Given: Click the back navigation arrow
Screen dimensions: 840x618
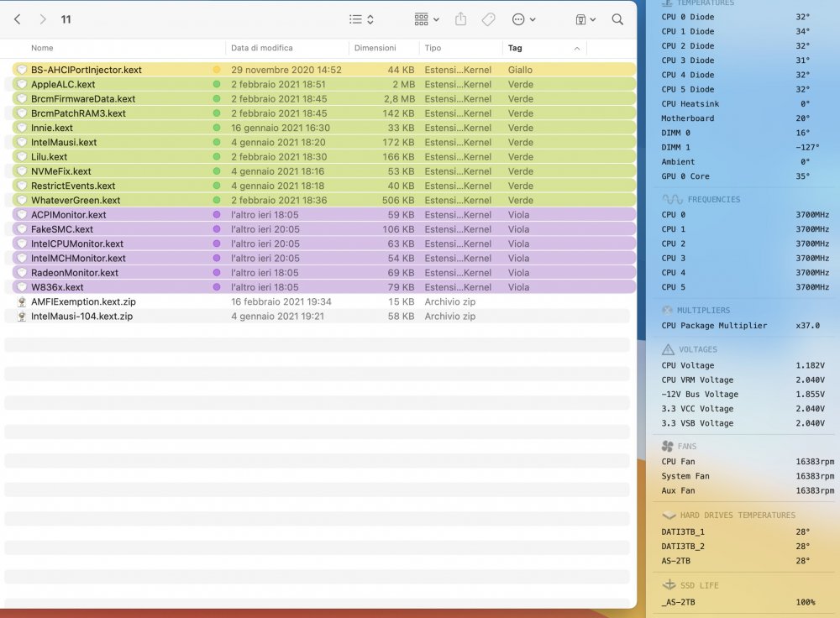Looking at the screenshot, I should (x=17, y=20).
